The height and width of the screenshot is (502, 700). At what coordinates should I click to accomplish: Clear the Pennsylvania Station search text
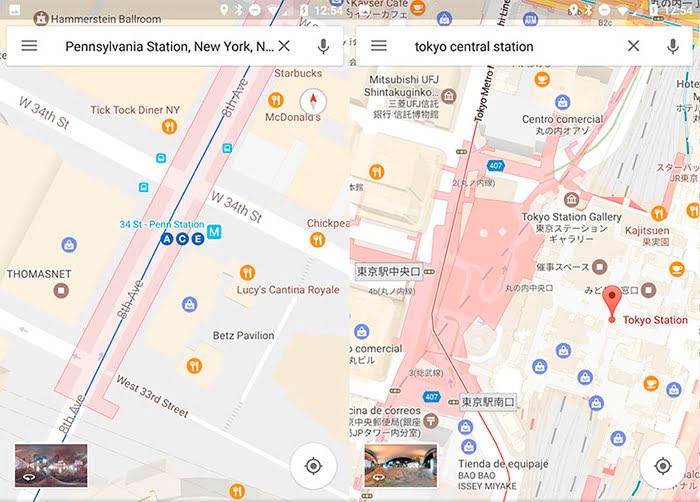[284, 46]
